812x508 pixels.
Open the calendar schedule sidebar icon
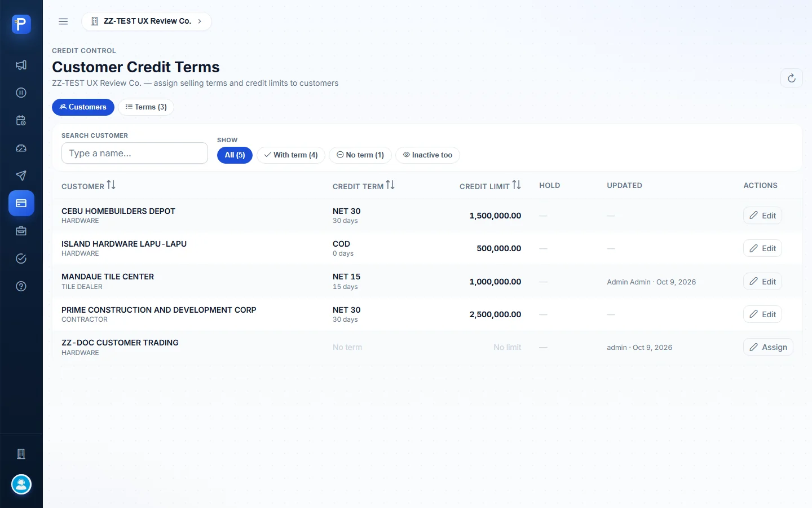click(21, 120)
